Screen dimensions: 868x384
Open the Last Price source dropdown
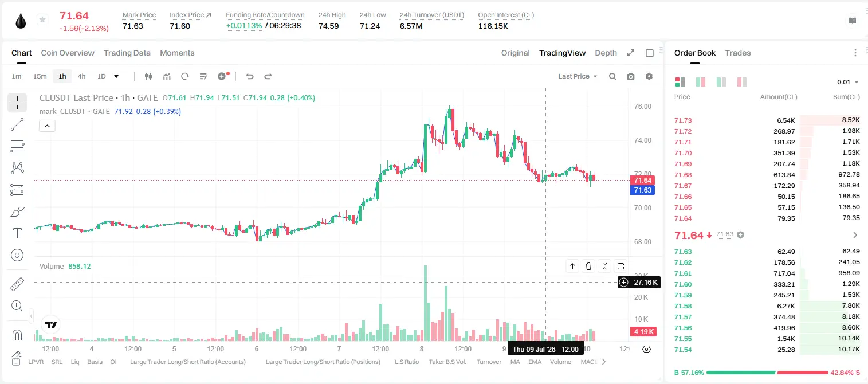(x=578, y=76)
